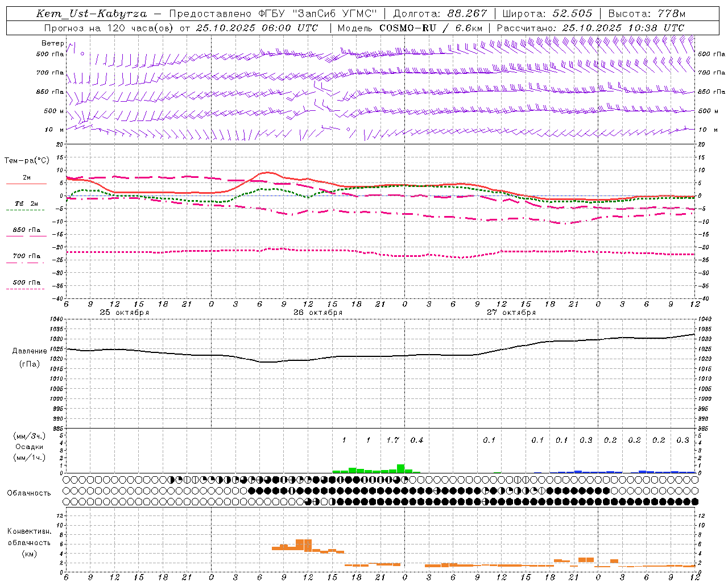Click the Td 2м dew point legend entry
The height and width of the screenshot is (582, 728).
[x=27, y=203]
